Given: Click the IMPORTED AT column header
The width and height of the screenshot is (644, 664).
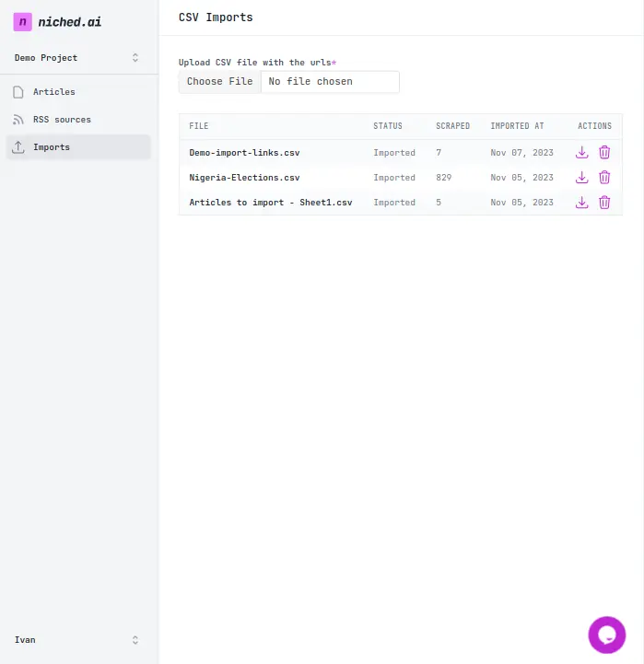Looking at the screenshot, I should (517, 126).
